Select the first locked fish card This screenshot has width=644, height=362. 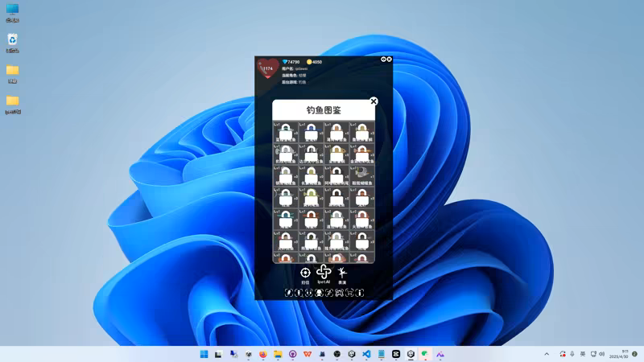[286, 132]
